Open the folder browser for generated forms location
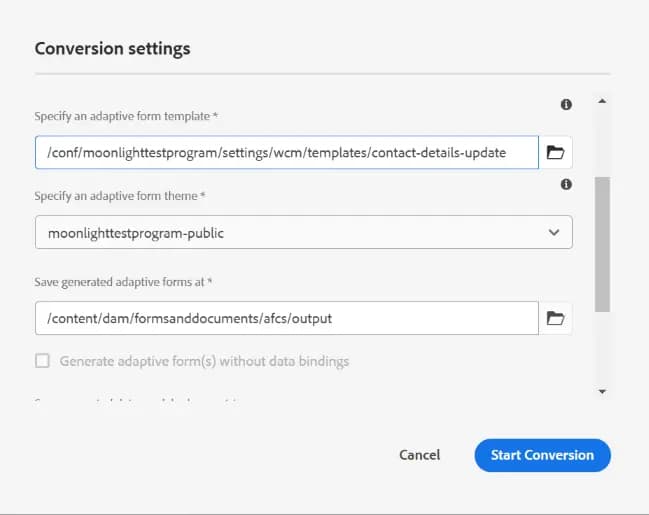 pos(555,318)
